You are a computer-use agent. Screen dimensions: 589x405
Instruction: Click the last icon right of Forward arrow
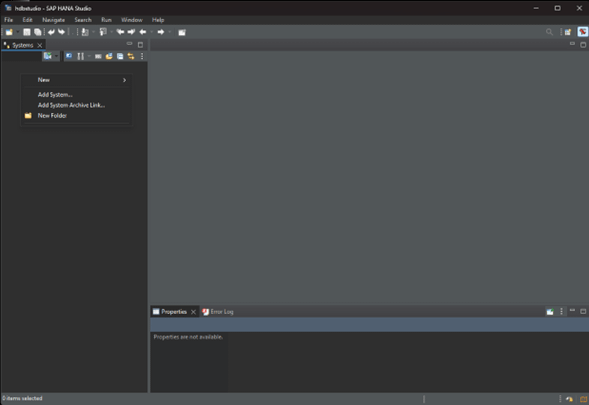coord(182,32)
